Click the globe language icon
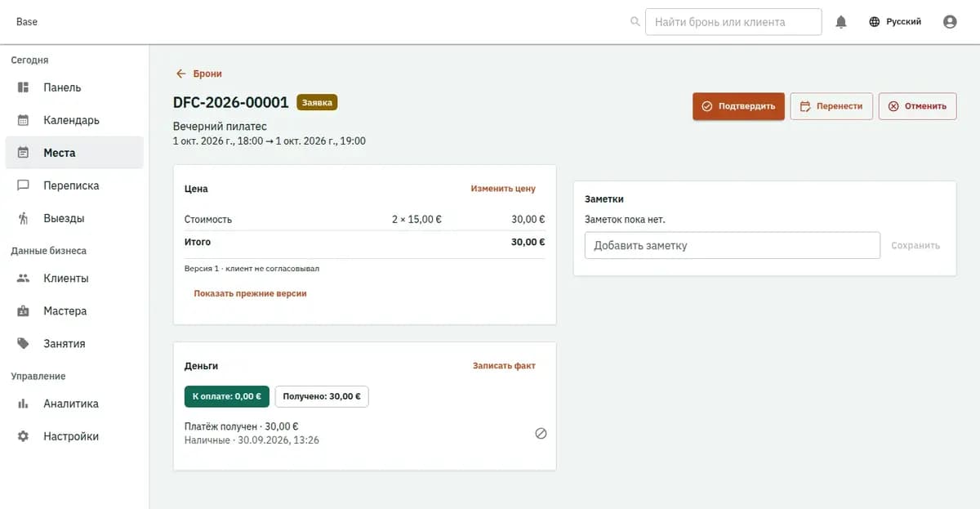980x509 pixels. point(875,22)
